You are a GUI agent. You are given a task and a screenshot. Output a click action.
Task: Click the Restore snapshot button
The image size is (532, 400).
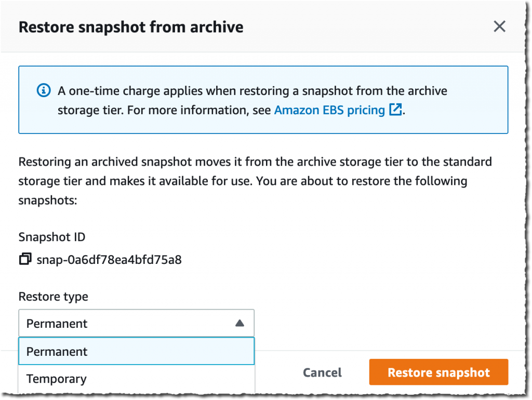pos(438,372)
